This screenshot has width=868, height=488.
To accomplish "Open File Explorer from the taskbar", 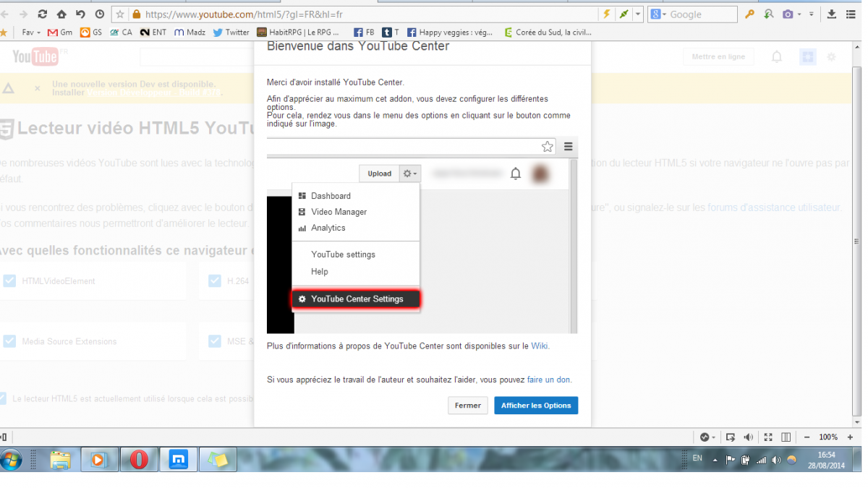I will (x=61, y=460).
